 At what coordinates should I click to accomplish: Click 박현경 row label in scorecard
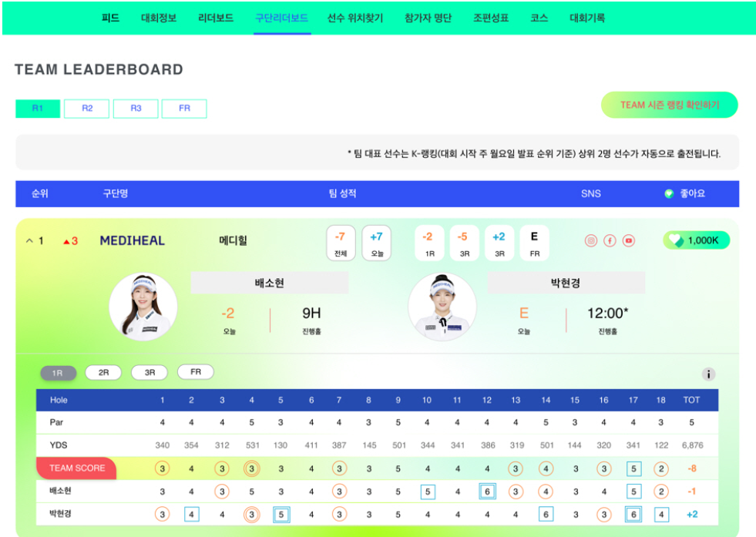pos(60,513)
